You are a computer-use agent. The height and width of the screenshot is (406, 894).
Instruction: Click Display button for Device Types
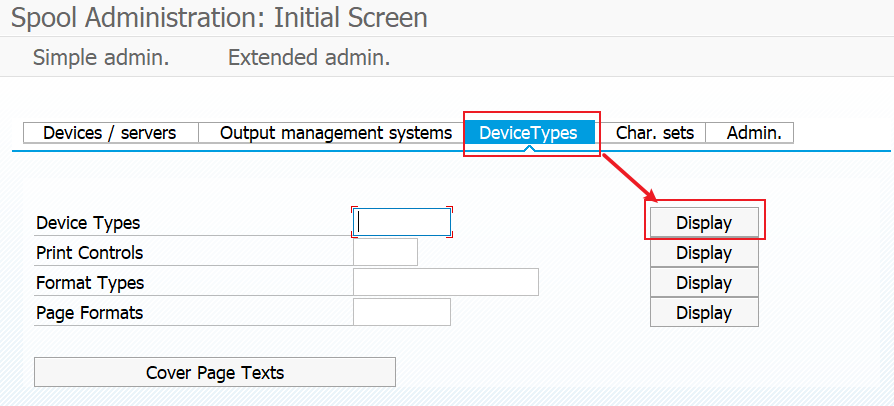point(704,222)
